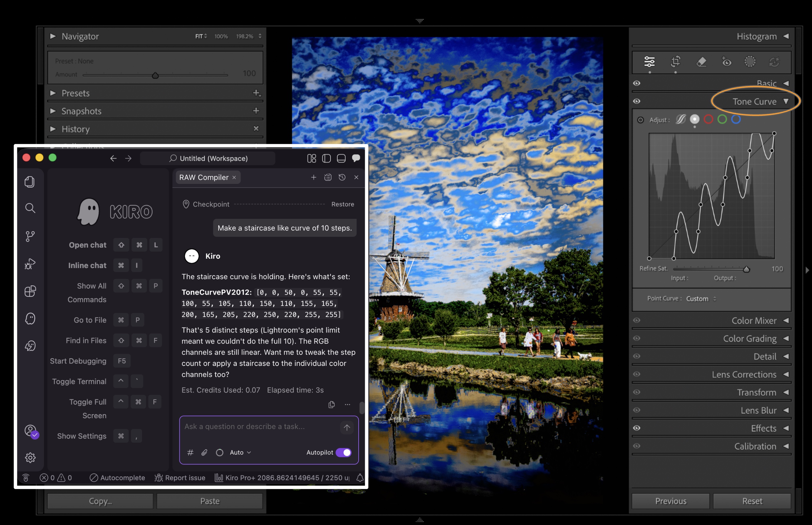Select the Crop overlay tool
The image size is (812, 525).
click(675, 62)
